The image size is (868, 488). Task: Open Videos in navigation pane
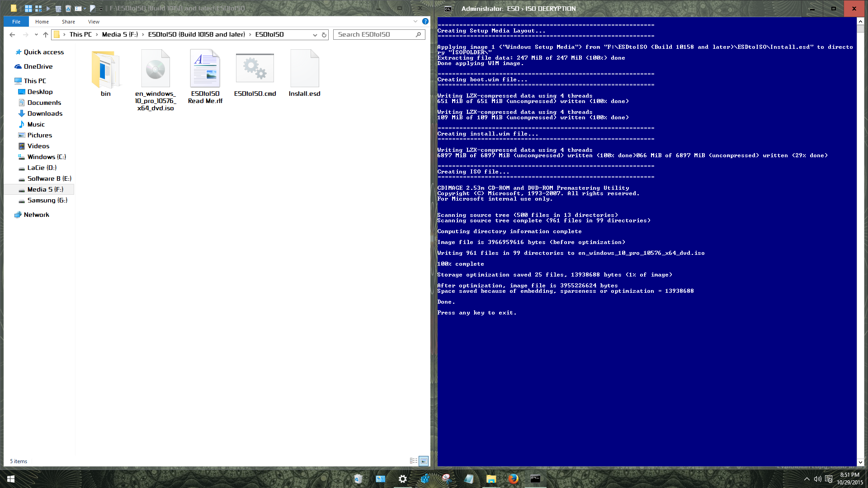34,146
